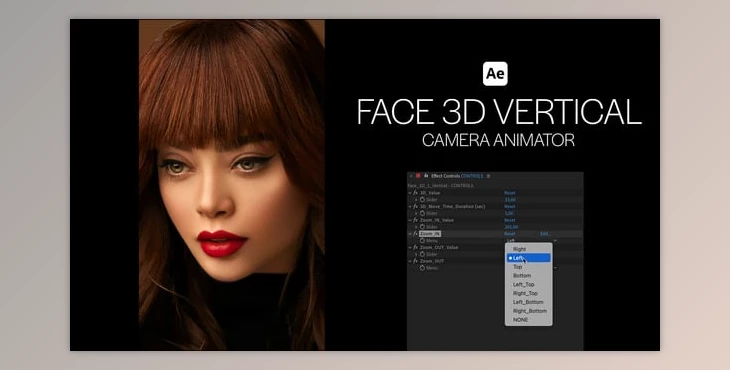Collapse the Zoom_OUT_Value effect group
The height and width of the screenshot is (370, 730).
pyautogui.click(x=410, y=247)
